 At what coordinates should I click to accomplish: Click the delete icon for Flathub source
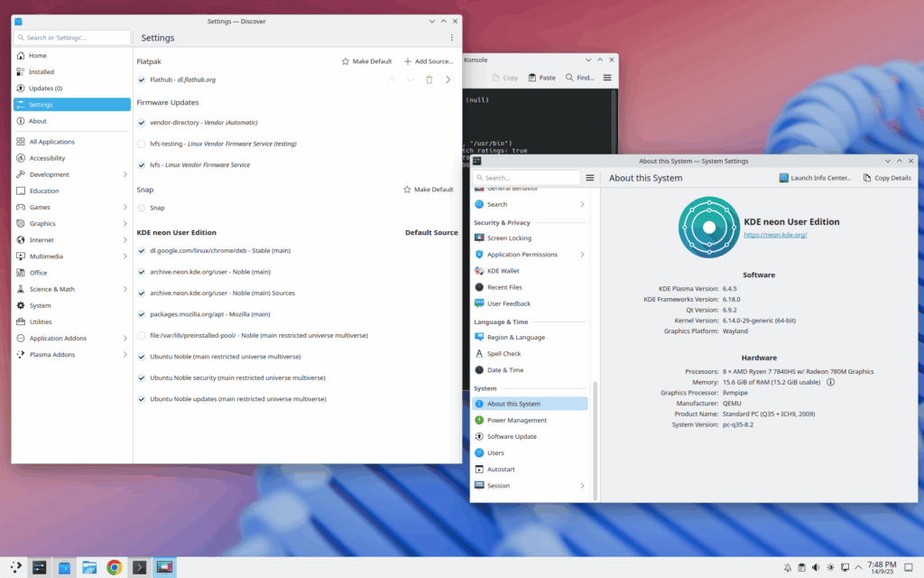click(429, 79)
